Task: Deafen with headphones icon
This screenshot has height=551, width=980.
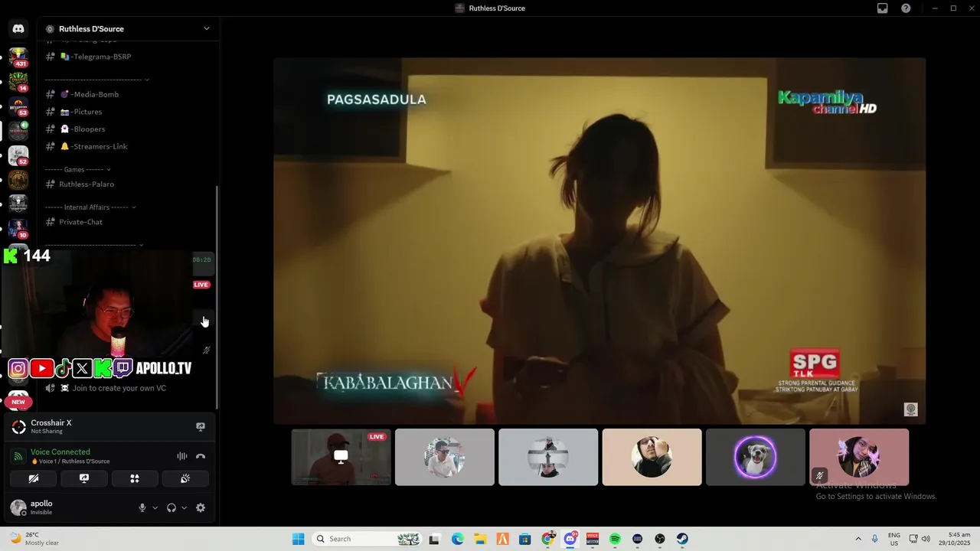Action: point(171,507)
